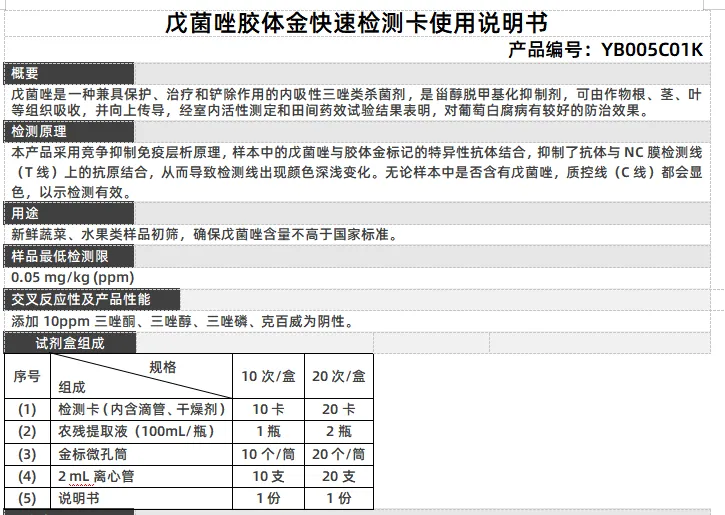Click the 10 个/筒 table cell

(268, 454)
